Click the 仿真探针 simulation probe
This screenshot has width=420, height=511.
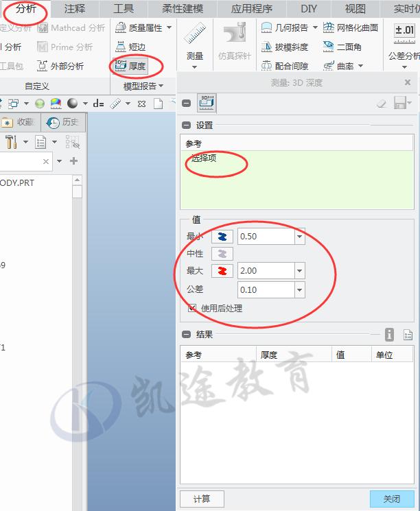coord(235,42)
